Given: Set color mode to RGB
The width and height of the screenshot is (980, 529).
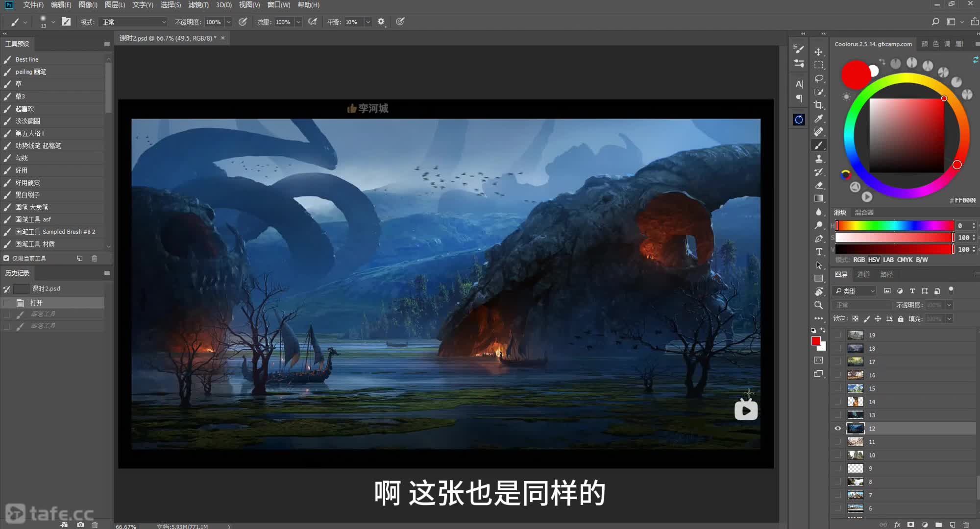Looking at the screenshot, I should coord(859,260).
